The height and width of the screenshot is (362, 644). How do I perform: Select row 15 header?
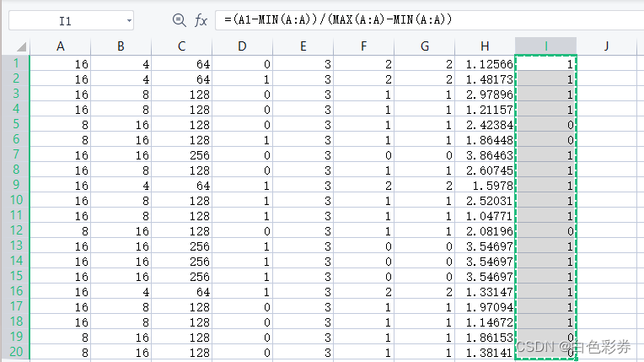[x=16, y=276]
